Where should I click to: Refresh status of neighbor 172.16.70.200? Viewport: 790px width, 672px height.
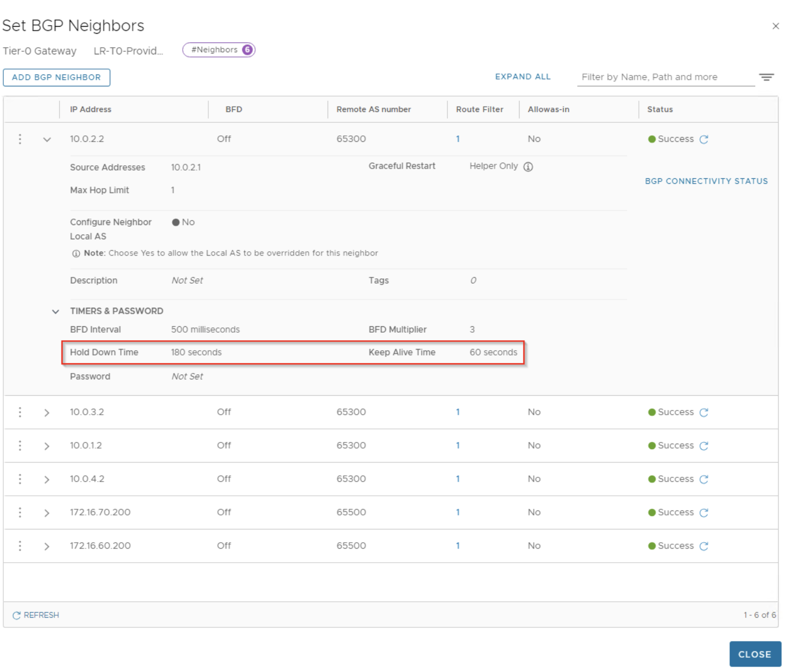click(x=703, y=513)
